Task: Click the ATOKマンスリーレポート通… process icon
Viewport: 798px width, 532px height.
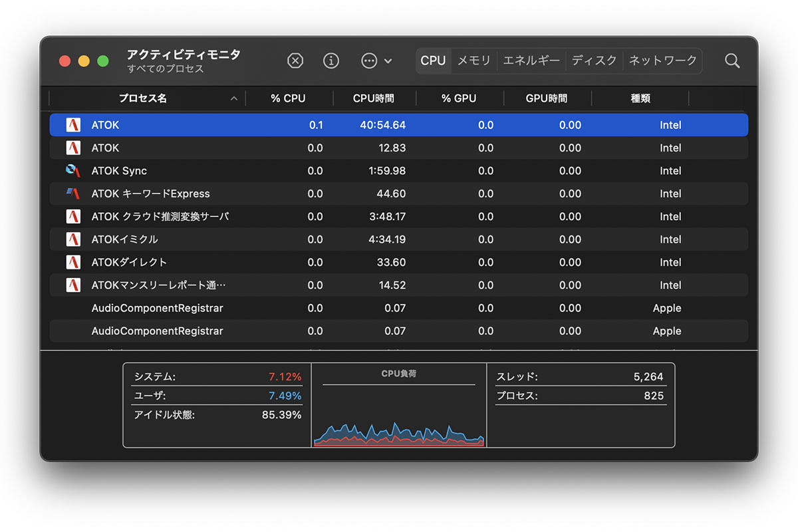Action: (73, 285)
